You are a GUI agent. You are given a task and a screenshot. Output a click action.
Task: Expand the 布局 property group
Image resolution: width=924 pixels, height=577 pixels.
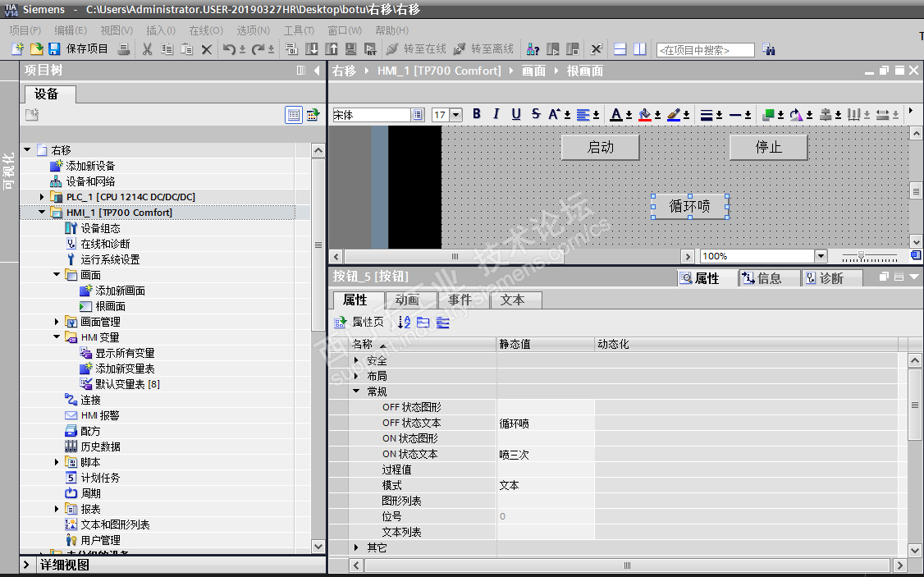[356, 375]
